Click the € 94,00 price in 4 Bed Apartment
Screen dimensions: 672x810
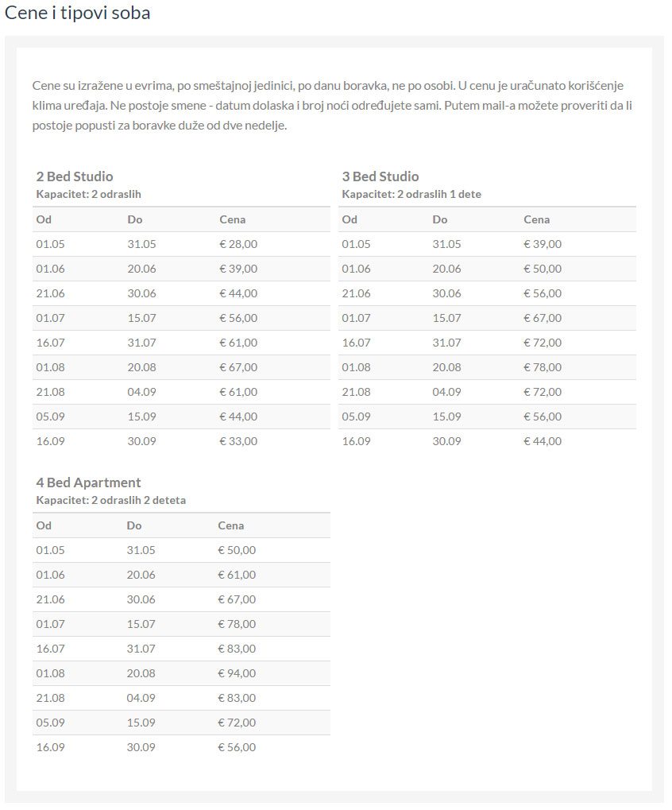pos(237,673)
